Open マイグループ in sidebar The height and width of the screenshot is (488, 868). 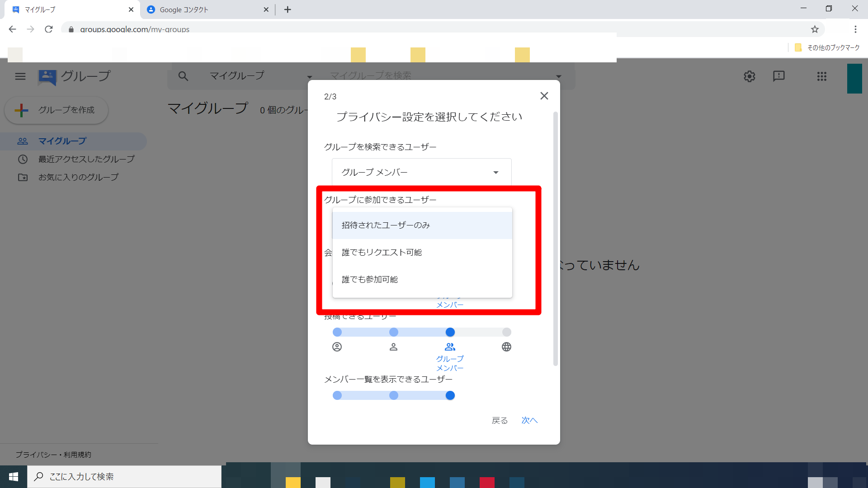(73, 141)
